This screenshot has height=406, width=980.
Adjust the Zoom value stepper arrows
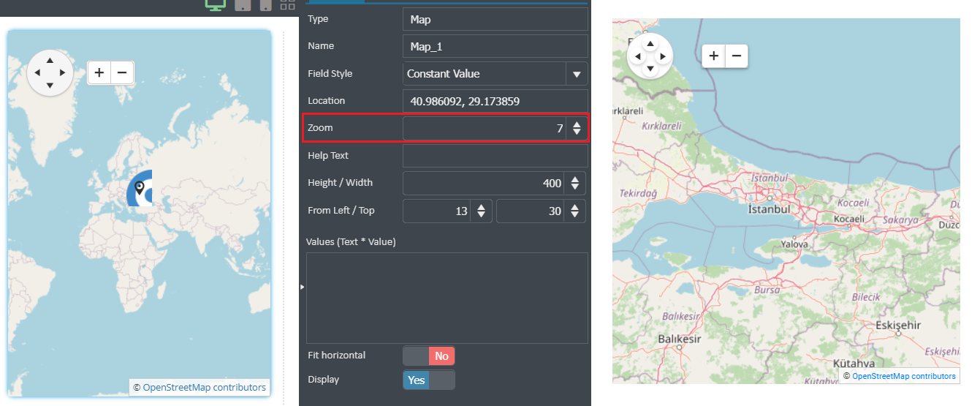click(x=577, y=129)
